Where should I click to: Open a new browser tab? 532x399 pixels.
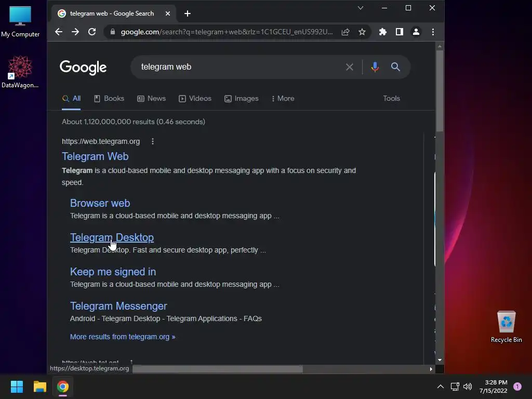click(x=187, y=14)
